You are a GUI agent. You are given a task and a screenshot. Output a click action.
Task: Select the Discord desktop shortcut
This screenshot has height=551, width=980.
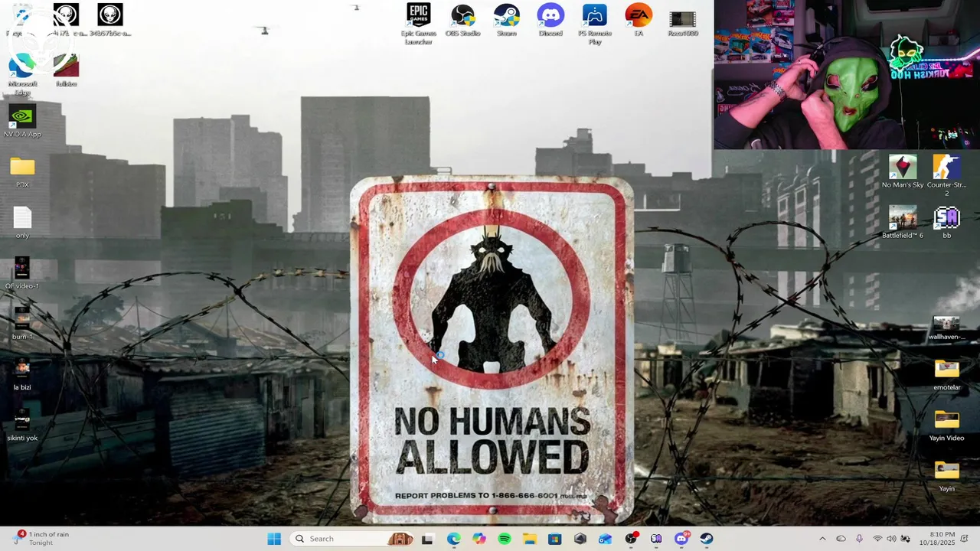coord(550,21)
